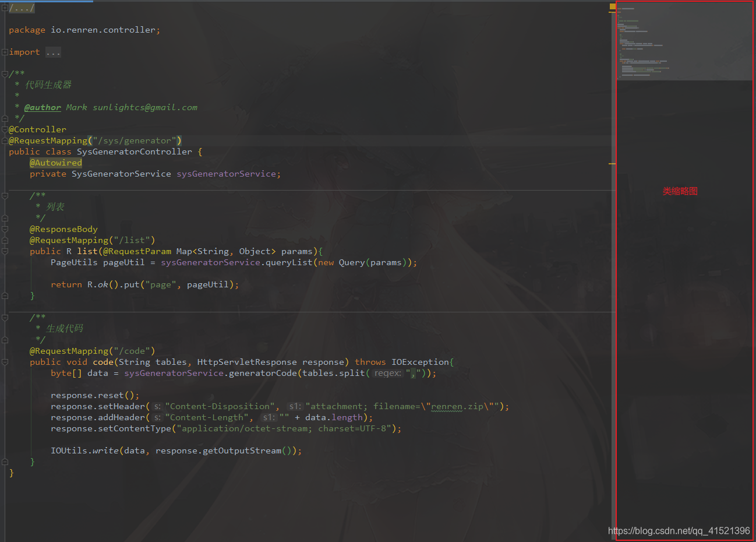Screen dimensions: 756x542
Task: Click the highlighted @Autowired annotation
Action: [56, 163]
